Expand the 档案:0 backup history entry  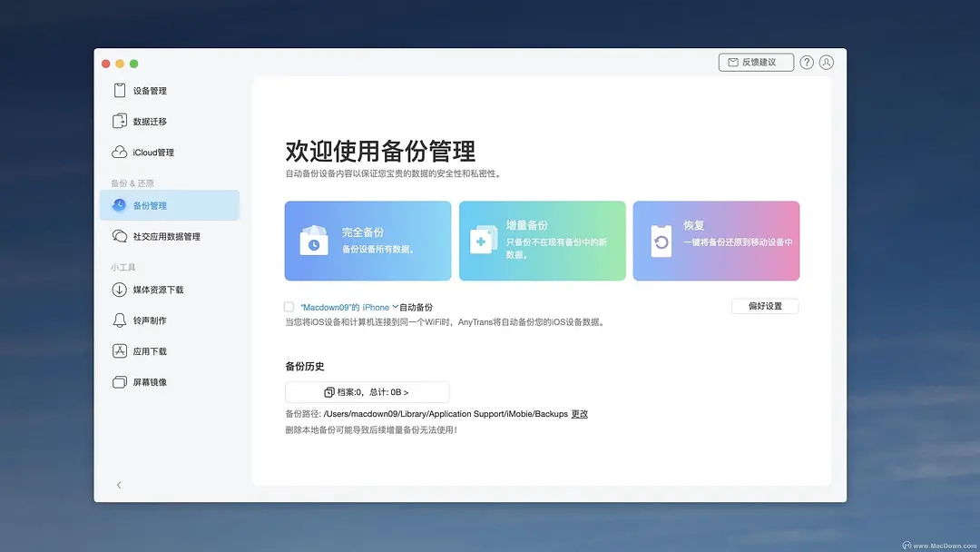(367, 391)
